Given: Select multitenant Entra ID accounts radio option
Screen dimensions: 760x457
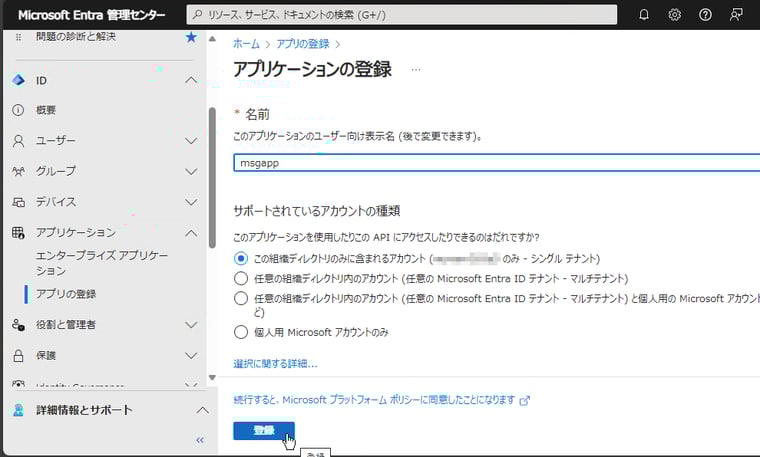Looking at the screenshot, I should 241,278.
